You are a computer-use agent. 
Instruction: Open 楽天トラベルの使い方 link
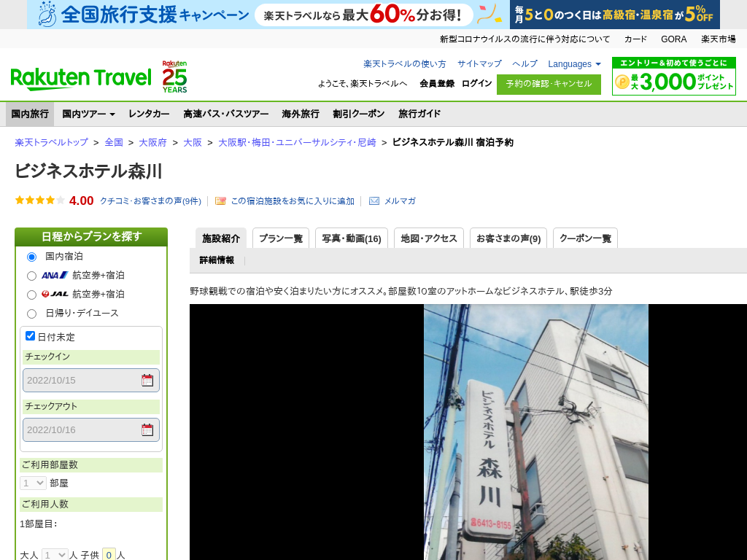point(404,64)
